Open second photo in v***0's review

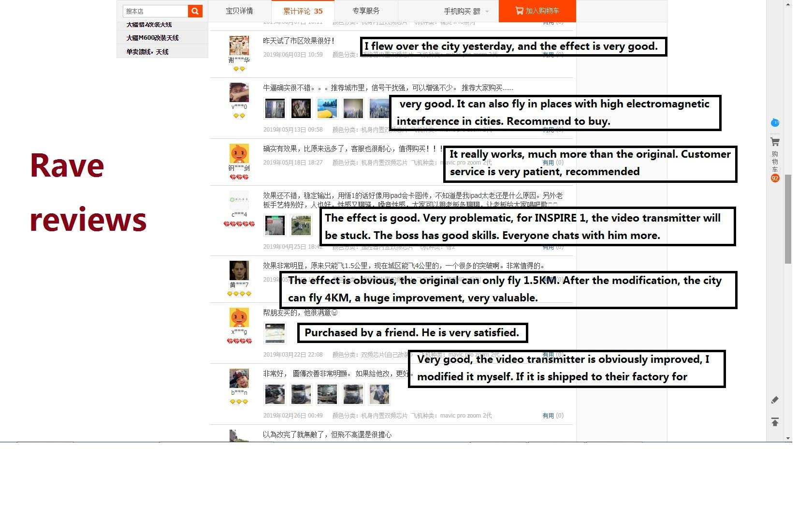(301, 108)
